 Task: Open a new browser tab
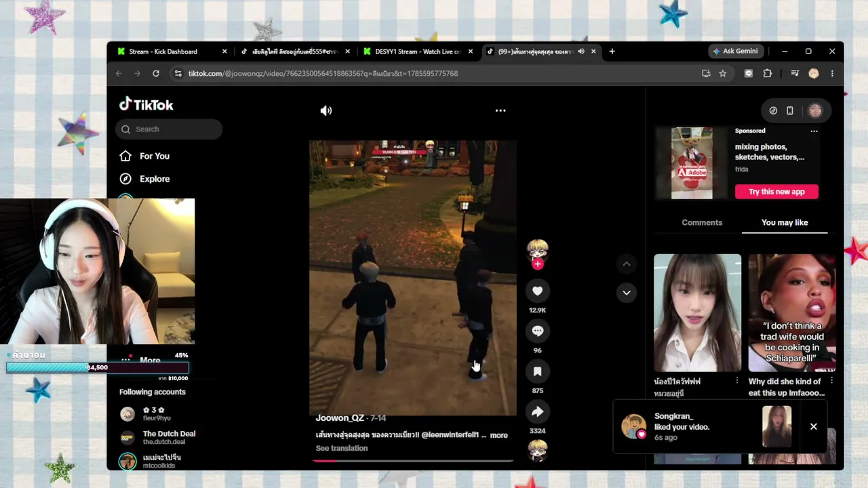(612, 52)
